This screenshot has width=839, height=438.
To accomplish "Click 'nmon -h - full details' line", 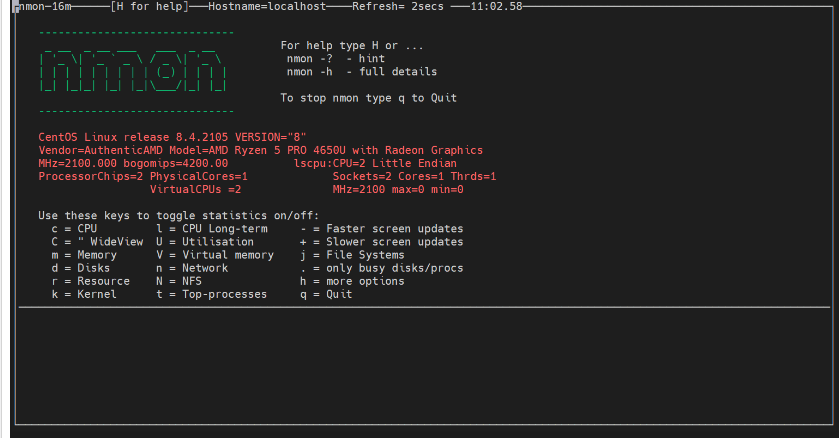I will [362, 72].
